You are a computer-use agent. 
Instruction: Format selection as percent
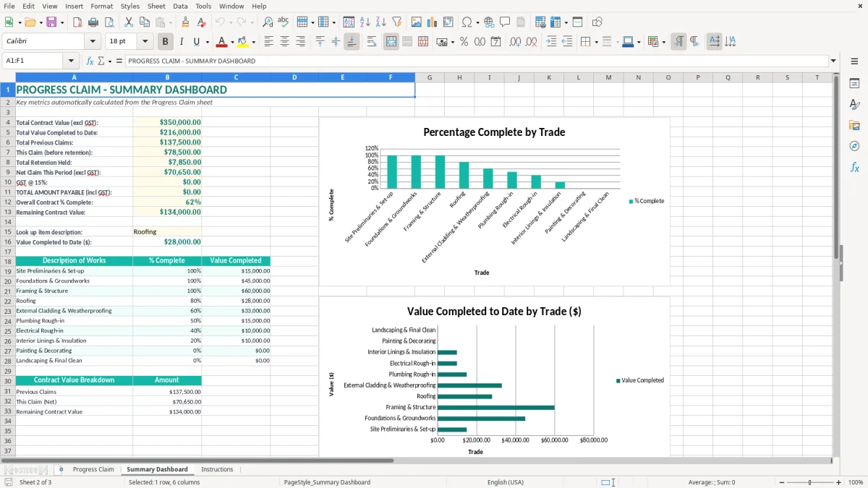point(464,42)
